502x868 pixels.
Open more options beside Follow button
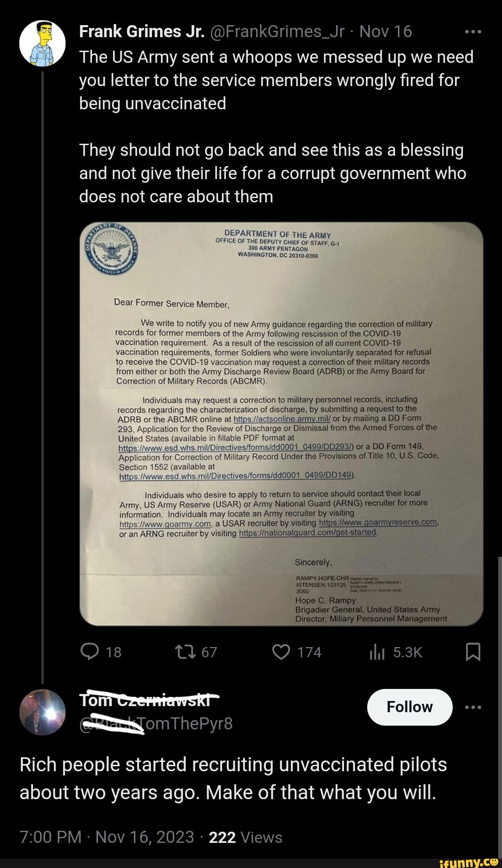pyautogui.click(x=473, y=707)
